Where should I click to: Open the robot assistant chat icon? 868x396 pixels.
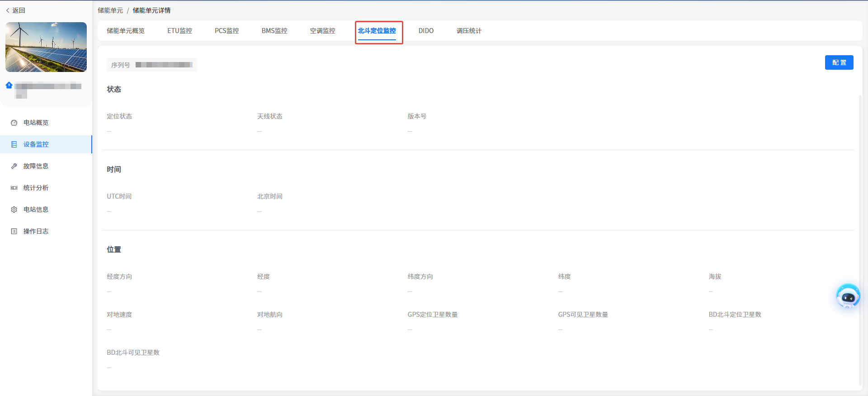pos(848,296)
